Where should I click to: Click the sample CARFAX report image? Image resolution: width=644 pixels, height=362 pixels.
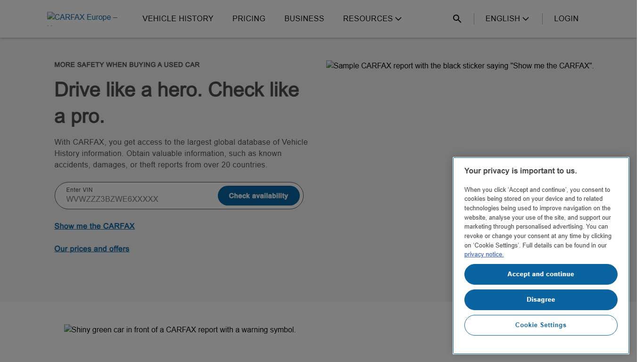(x=460, y=66)
